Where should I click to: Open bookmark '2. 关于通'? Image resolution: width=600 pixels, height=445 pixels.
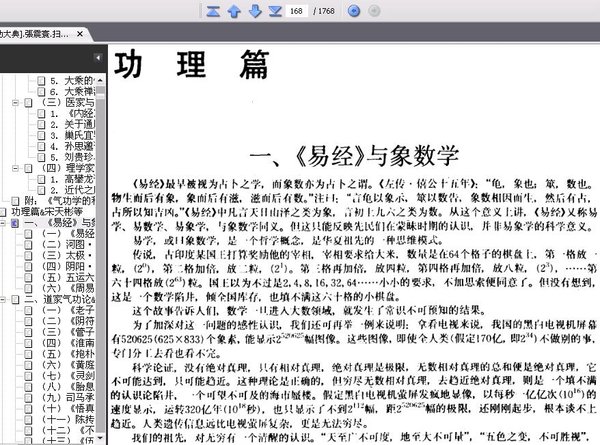(72, 124)
